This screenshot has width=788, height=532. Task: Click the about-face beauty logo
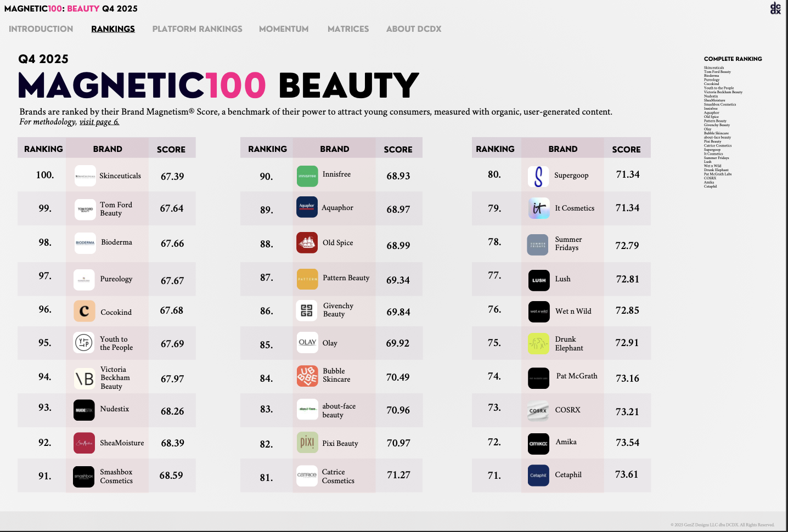(307, 409)
